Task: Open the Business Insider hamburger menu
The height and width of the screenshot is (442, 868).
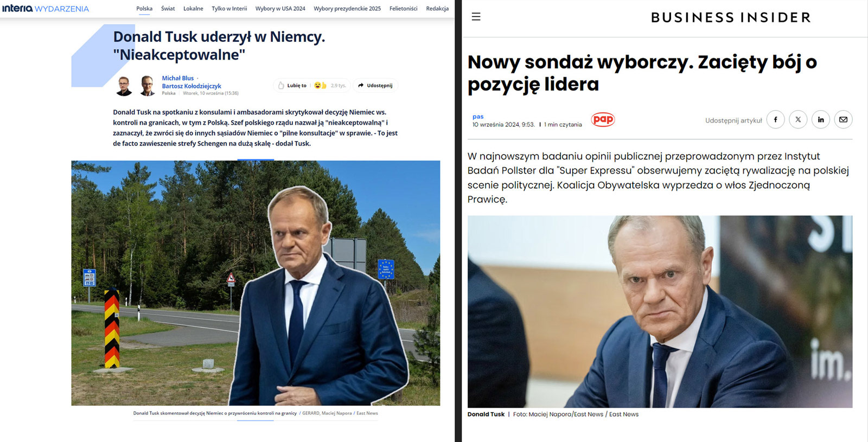Action: [x=476, y=17]
